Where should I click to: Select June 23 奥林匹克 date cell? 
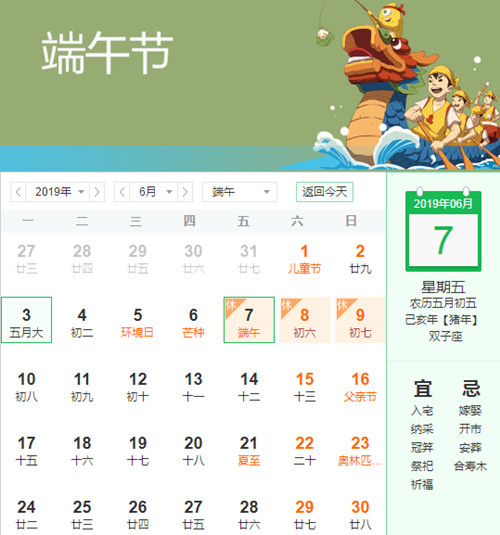tap(360, 452)
